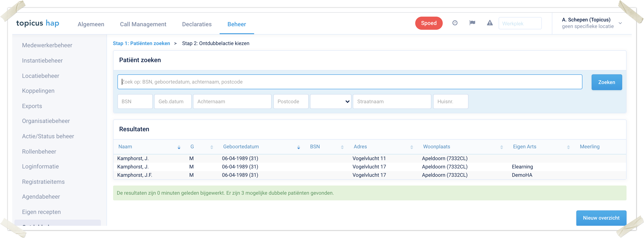644x238 pixels.
Task: Click the flag icon in header
Action: click(472, 23)
